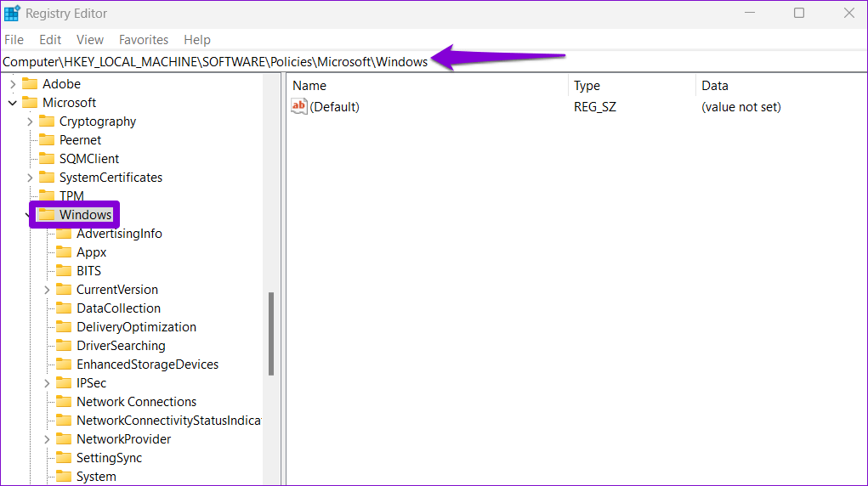This screenshot has height=486, width=868.
Task: Open the Favorites menu
Action: coord(144,40)
